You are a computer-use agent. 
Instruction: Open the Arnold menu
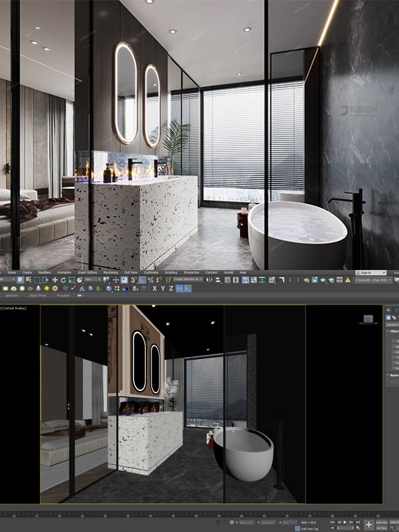click(x=229, y=273)
